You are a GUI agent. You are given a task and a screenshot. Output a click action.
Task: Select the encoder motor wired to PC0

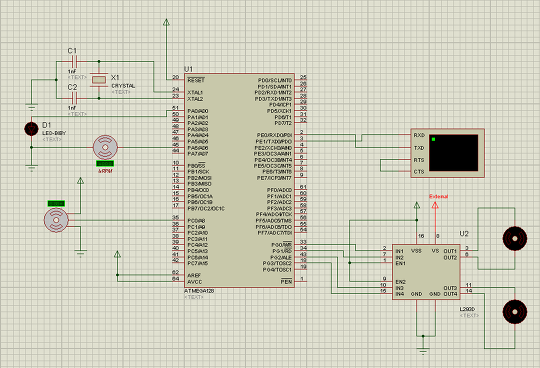pos(56,220)
